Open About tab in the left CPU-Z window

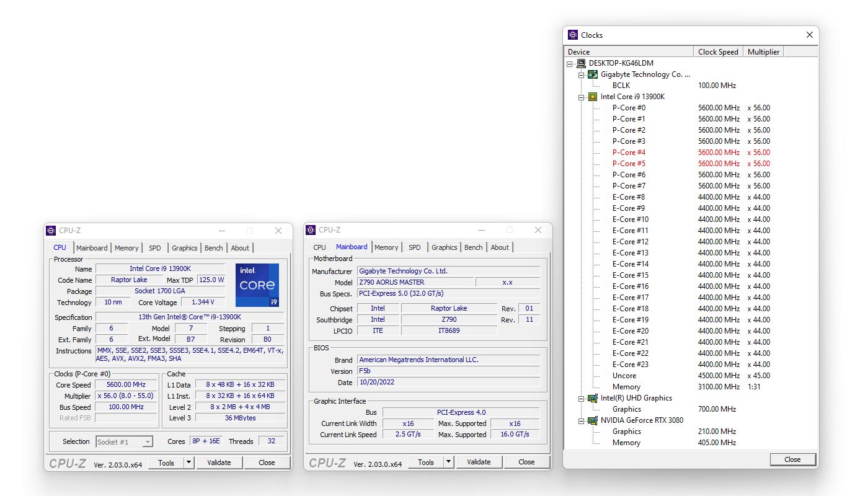[240, 248]
